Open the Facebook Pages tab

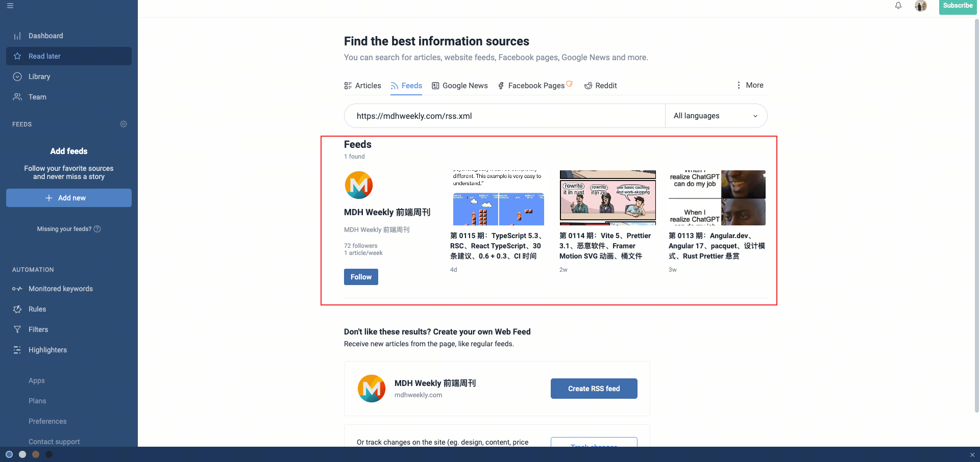[535, 86]
